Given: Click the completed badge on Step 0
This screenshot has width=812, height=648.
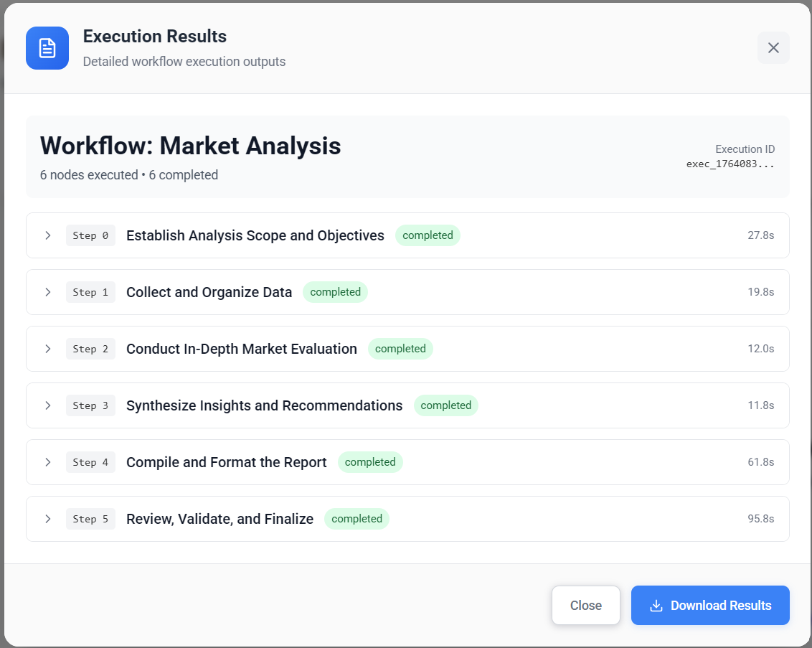Looking at the screenshot, I should [x=428, y=235].
